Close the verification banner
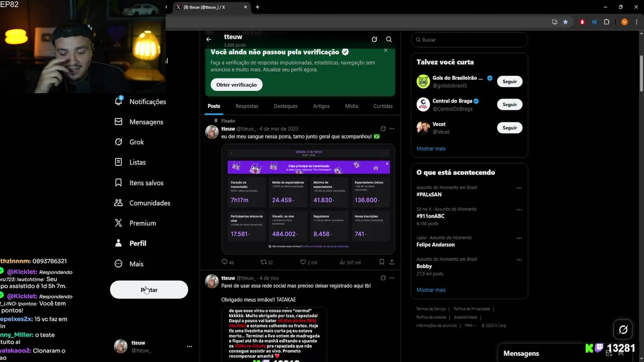 pos(386,50)
